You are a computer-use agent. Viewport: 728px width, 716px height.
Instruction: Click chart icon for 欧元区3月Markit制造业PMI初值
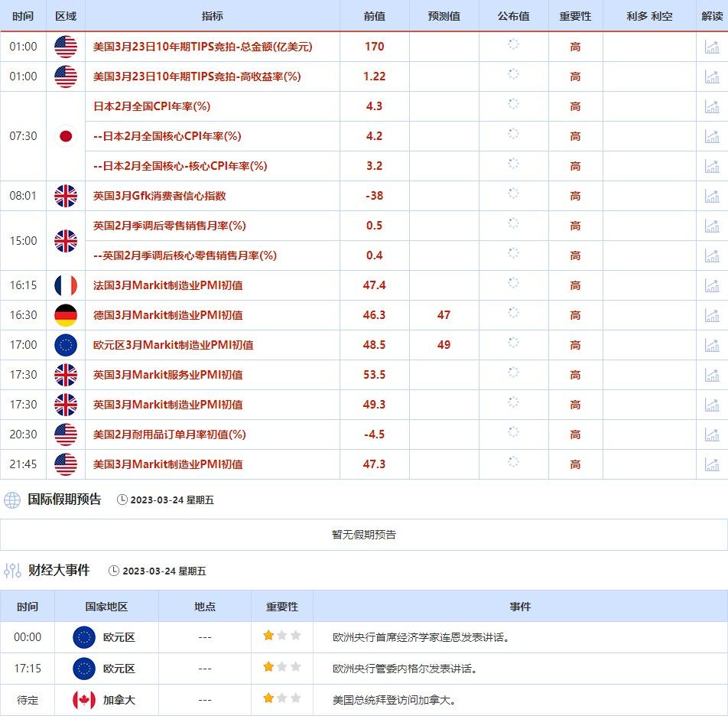[x=712, y=345]
